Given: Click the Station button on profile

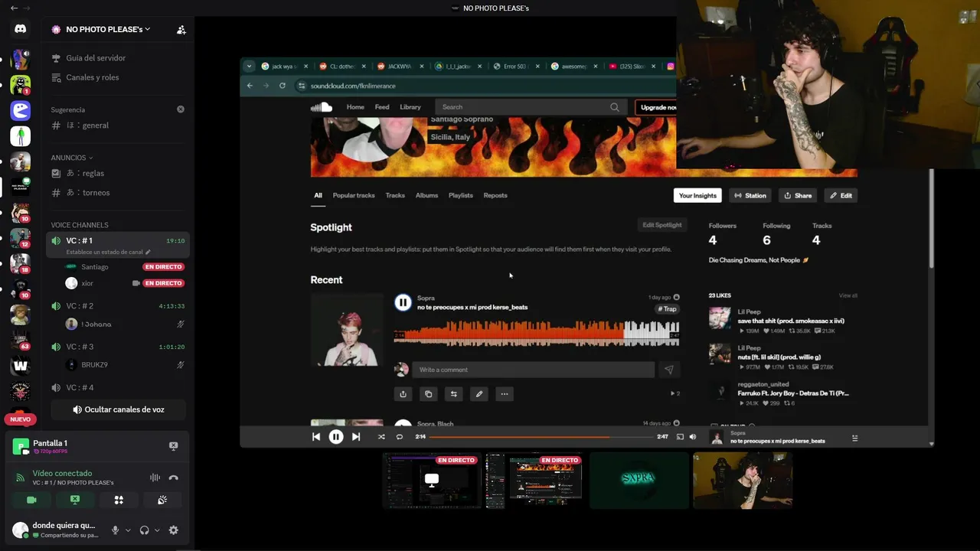Looking at the screenshot, I should tap(750, 195).
